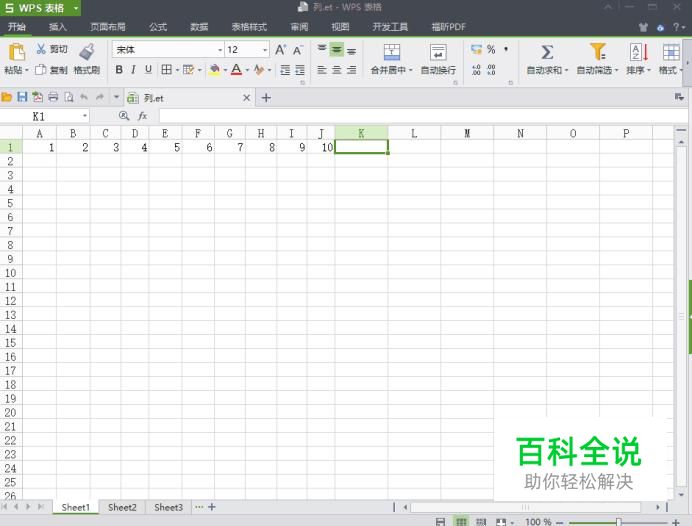
Task: Close the 列.et document tab
Action: 247,98
